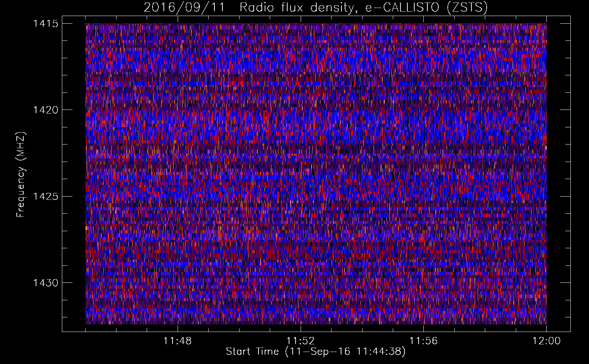Image resolution: width=589 pixels, height=364 pixels.
Task: Select the 1415 frequency tick label
Action: tap(46, 24)
